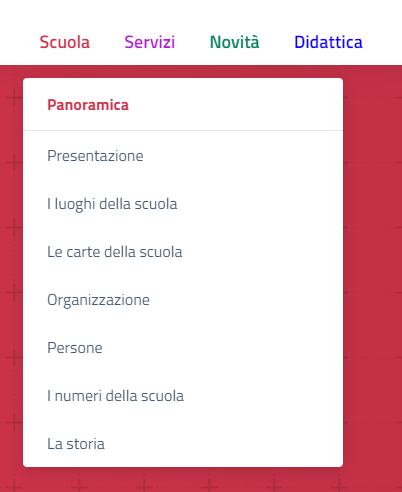This screenshot has width=402, height=492.
Task: Click bold red Panoramica title
Action: tap(88, 105)
